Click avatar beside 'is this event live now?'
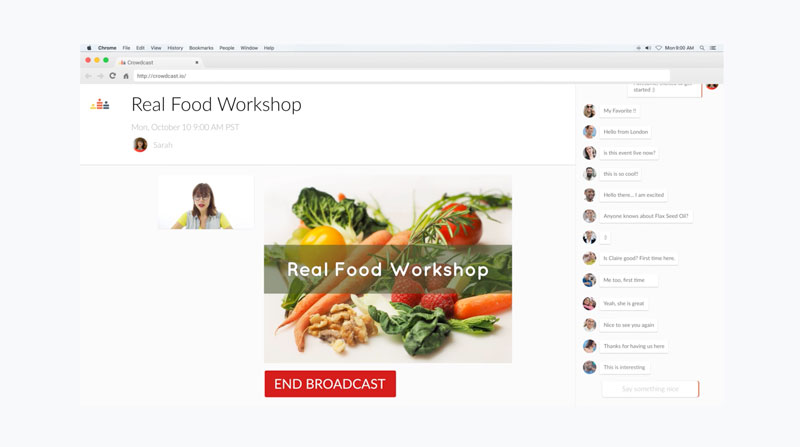The width and height of the screenshot is (800, 447). click(589, 153)
